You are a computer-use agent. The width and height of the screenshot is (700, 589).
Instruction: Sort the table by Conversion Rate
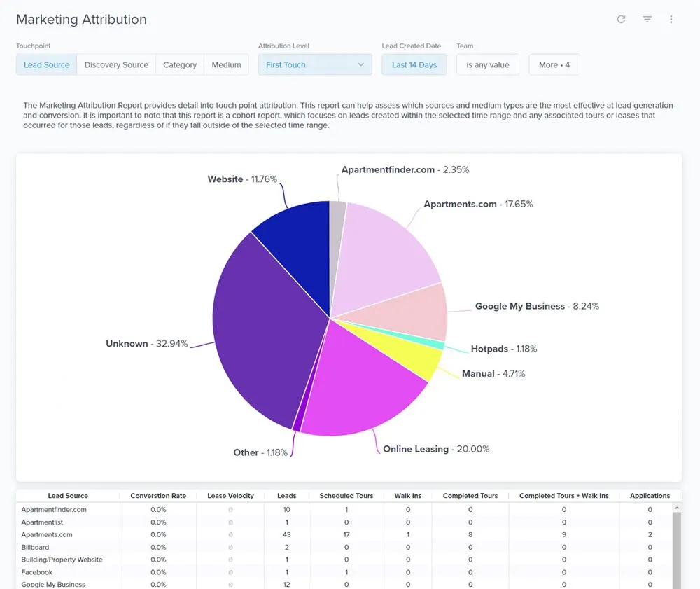[158, 495]
